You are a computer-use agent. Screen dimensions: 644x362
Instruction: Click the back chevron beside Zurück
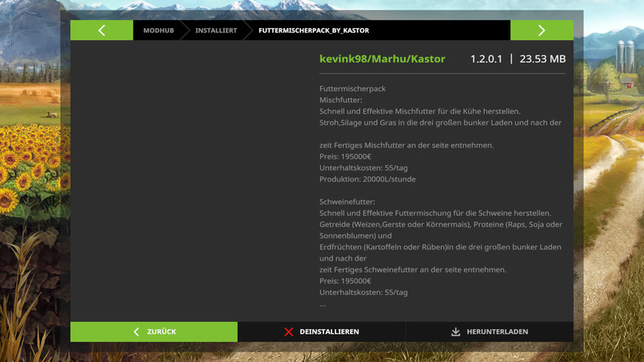coord(136,331)
